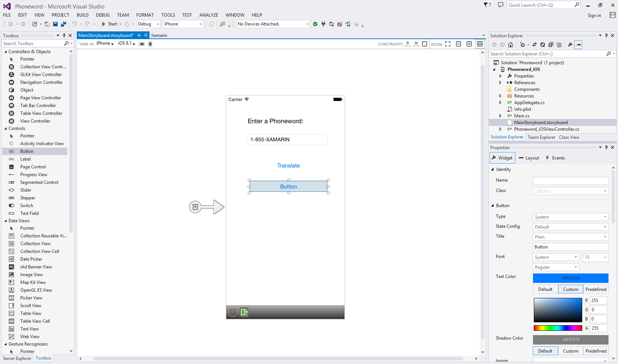Image resolution: width=618 pixels, height=364 pixels.
Task: Expand the Resources folder node
Action: tap(501, 96)
